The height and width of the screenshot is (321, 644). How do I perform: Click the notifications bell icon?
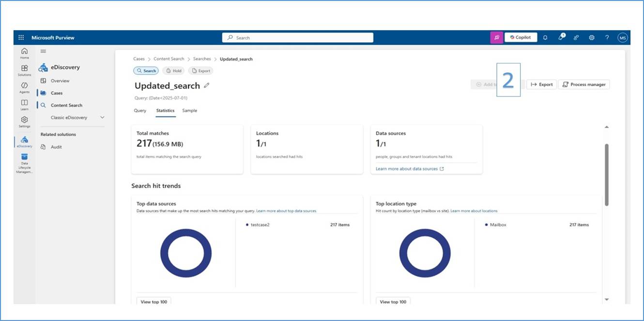[545, 37]
